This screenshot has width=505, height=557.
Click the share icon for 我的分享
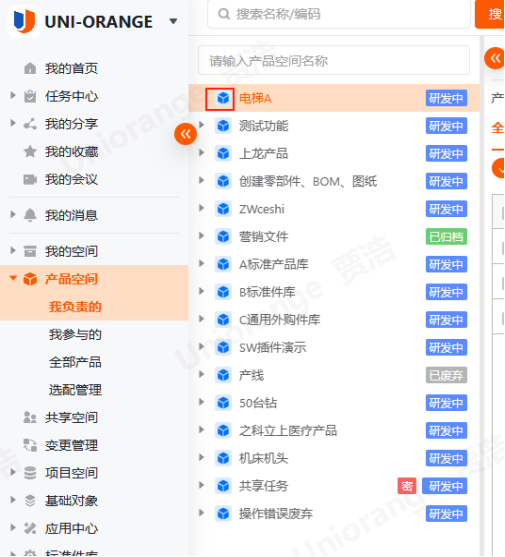(30, 124)
